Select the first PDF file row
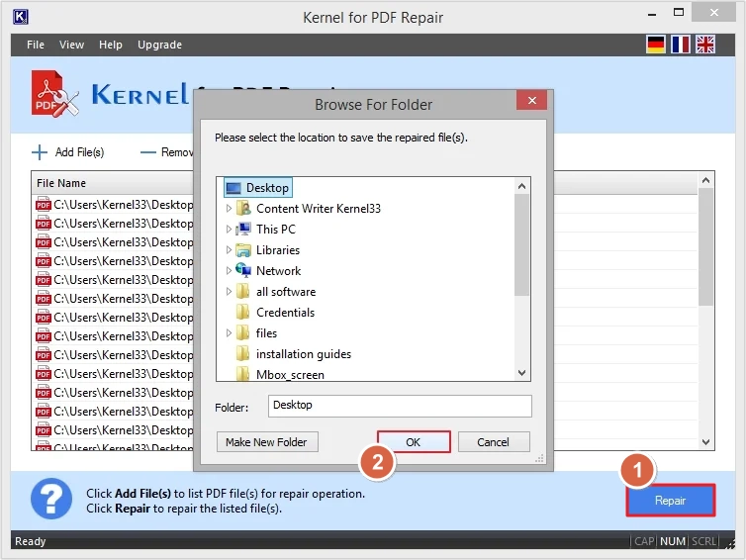This screenshot has width=746, height=560. click(x=114, y=205)
